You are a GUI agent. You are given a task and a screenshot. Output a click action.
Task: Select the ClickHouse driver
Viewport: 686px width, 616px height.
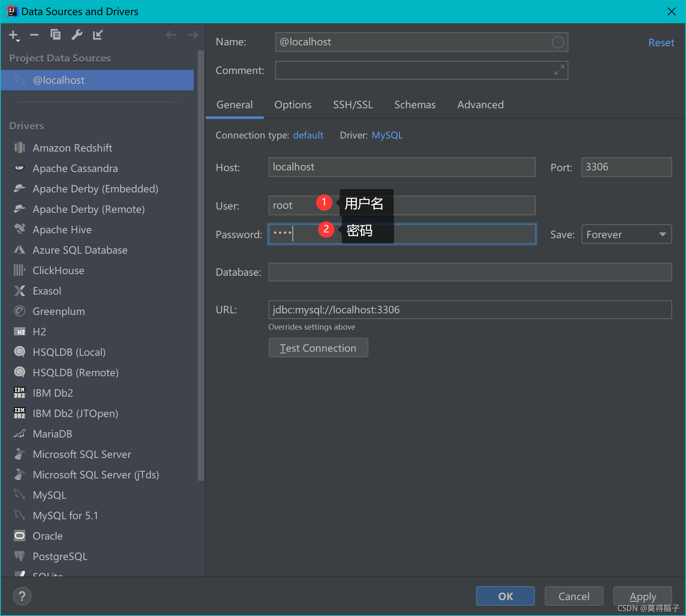[x=97, y=270]
